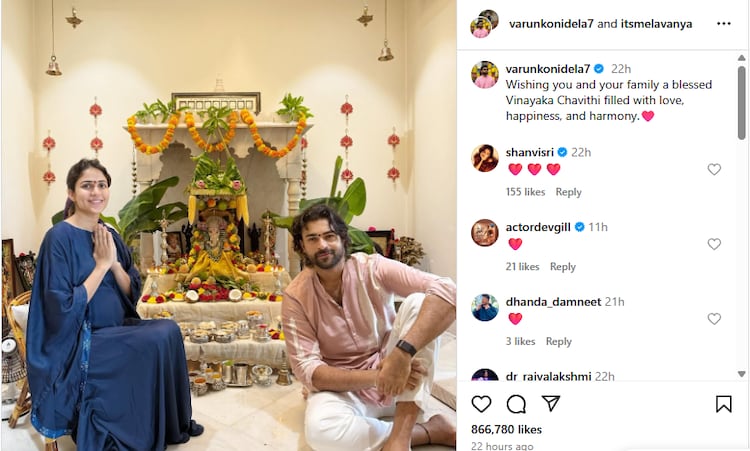This screenshot has height=451, width=750.
Task: View actordevgill's avatar
Action: tap(485, 232)
